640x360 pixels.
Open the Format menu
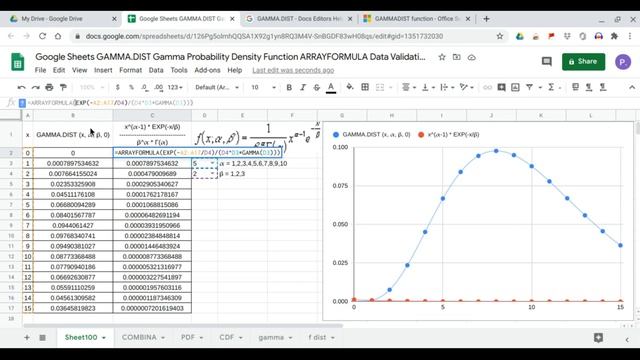[x=131, y=70]
